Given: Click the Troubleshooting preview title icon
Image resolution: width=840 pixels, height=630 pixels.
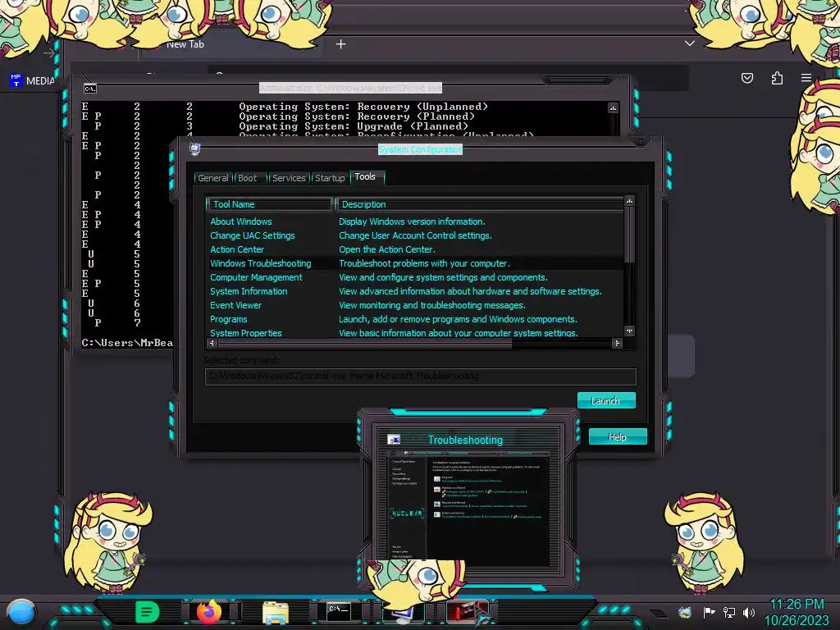Looking at the screenshot, I should point(394,440).
